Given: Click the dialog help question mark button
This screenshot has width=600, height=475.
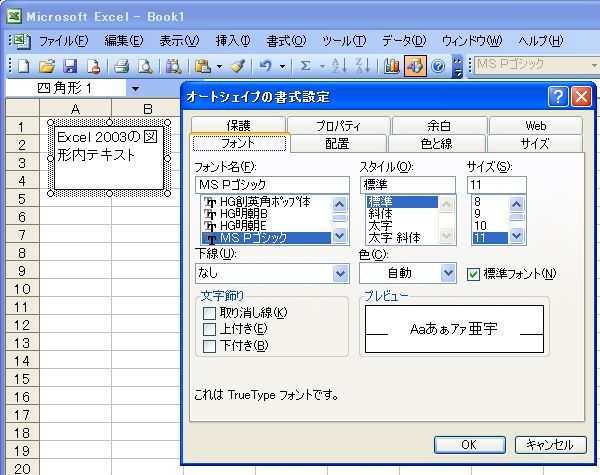Looking at the screenshot, I should click(x=558, y=96).
